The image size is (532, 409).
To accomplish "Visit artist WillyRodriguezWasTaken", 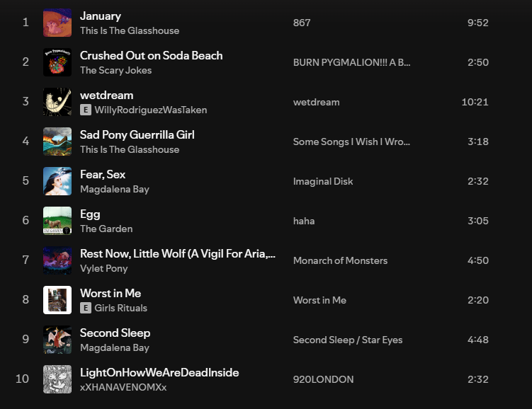I will coord(151,110).
